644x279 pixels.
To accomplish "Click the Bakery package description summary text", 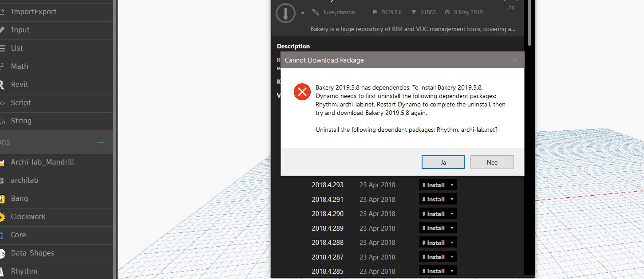I will [x=413, y=29].
